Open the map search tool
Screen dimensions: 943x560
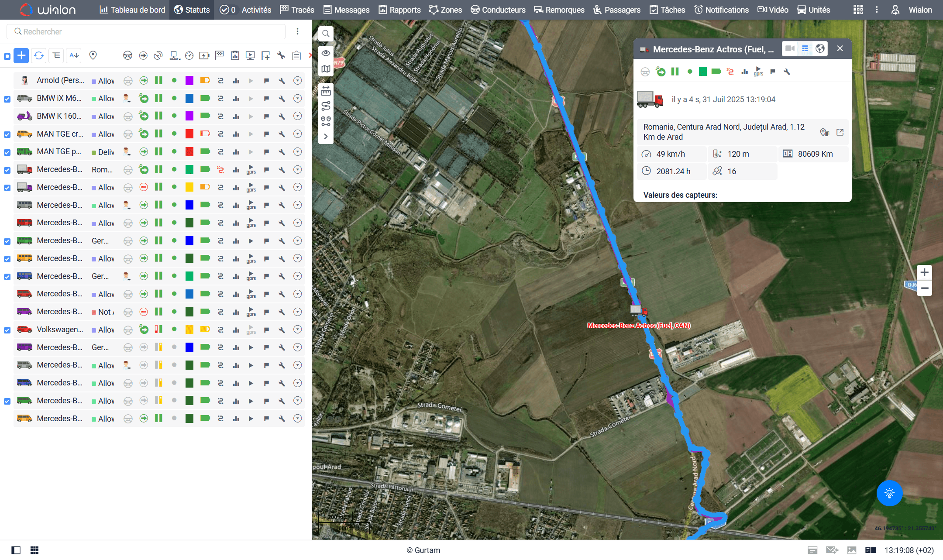click(326, 34)
